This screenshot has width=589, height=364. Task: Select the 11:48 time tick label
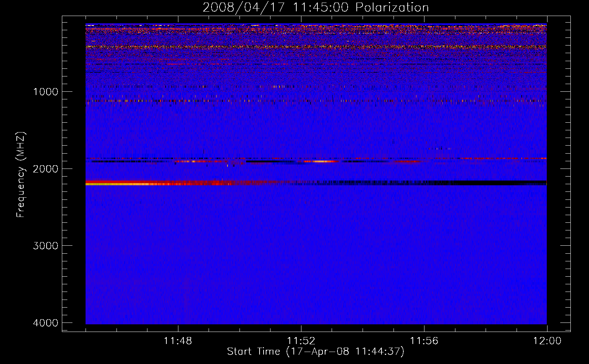point(178,341)
